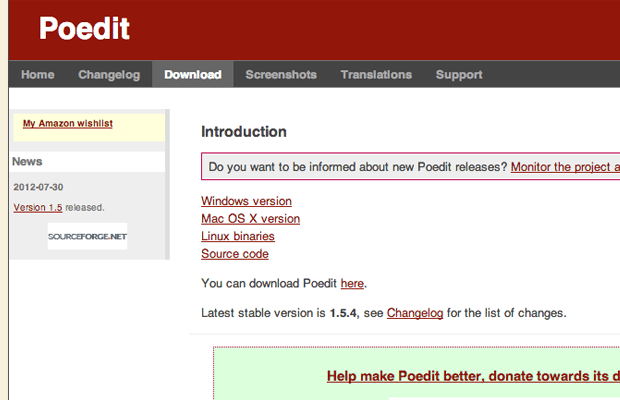Visit the Support tab
This screenshot has width=620, height=400.
(x=459, y=74)
